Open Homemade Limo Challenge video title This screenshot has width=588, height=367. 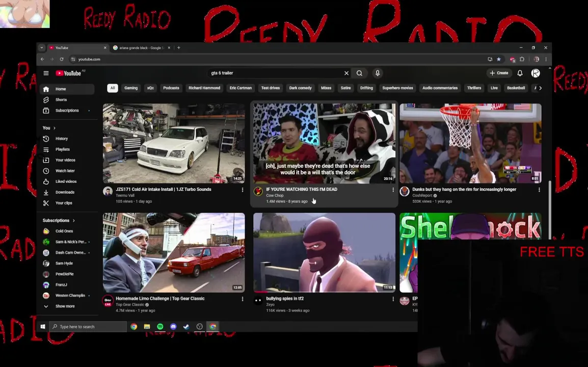pyautogui.click(x=160, y=299)
